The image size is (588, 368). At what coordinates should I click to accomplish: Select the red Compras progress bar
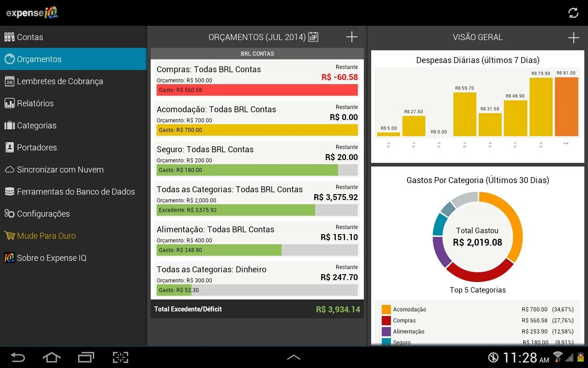point(257,90)
